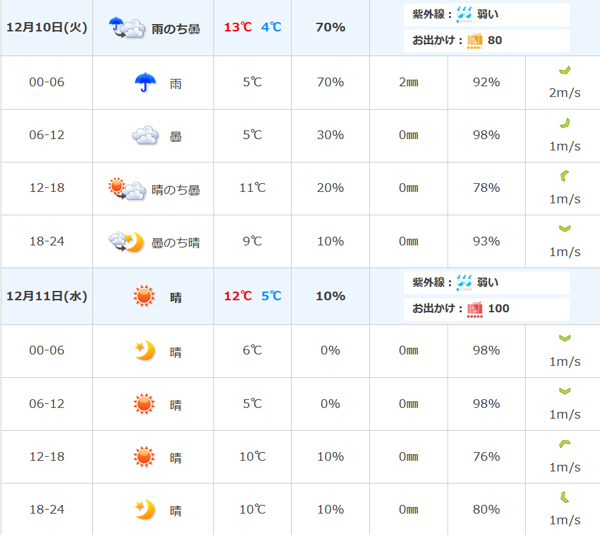Viewport: 600px width, 535px height.
Task: Click the wind arrow in the Dec 11 12-18 row
Action: (x=564, y=445)
